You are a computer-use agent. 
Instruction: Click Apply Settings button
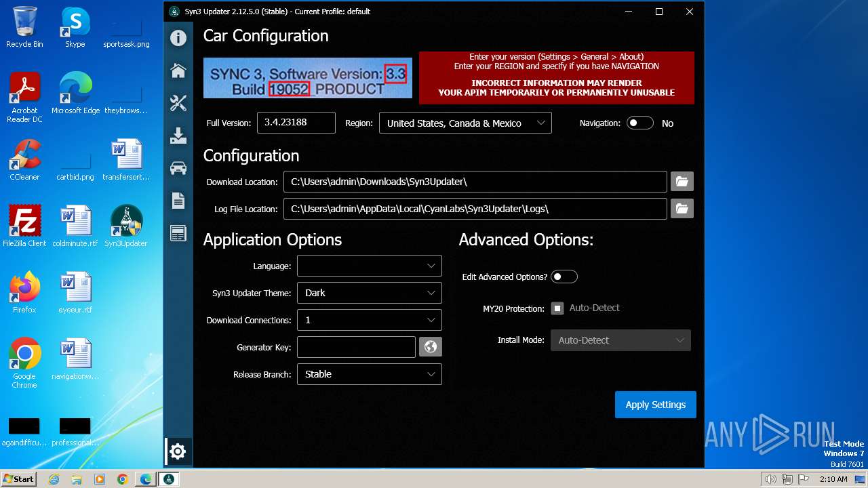pos(656,405)
